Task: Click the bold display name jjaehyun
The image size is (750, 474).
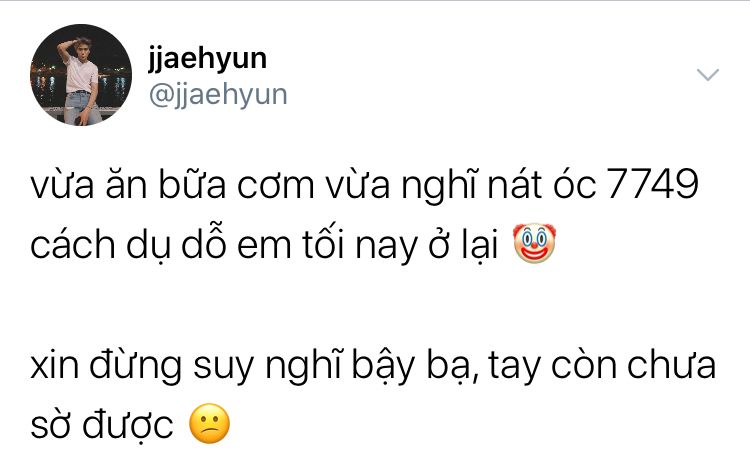Action: coord(207,60)
